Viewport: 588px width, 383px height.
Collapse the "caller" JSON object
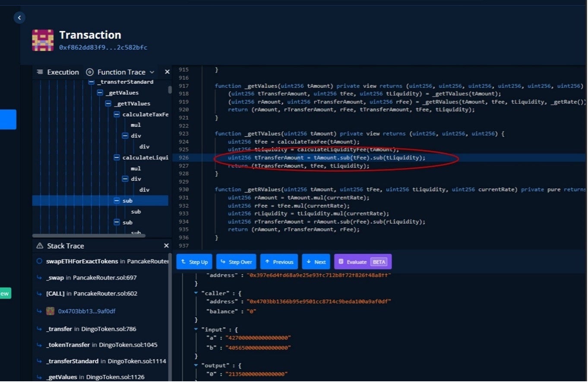(x=196, y=293)
